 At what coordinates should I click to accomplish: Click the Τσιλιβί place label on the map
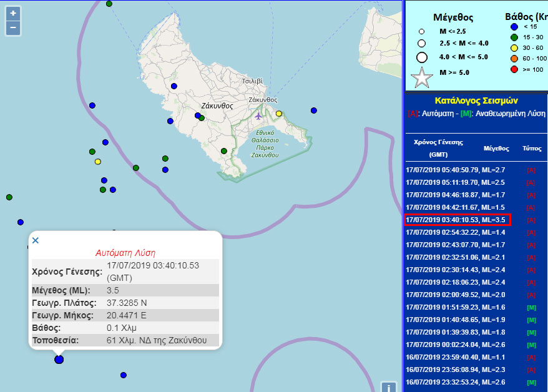pos(252,81)
